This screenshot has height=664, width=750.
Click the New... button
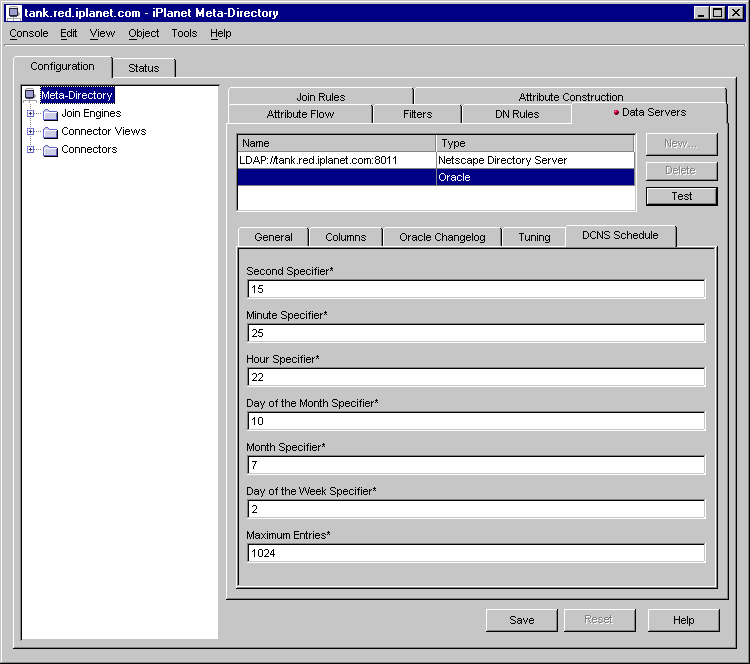coord(681,144)
